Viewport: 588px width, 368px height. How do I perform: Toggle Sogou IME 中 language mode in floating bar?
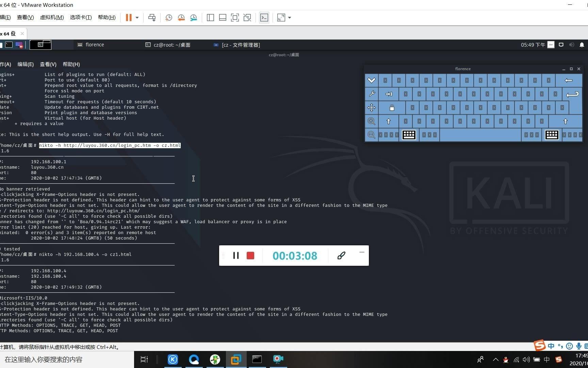coord(551,346)
